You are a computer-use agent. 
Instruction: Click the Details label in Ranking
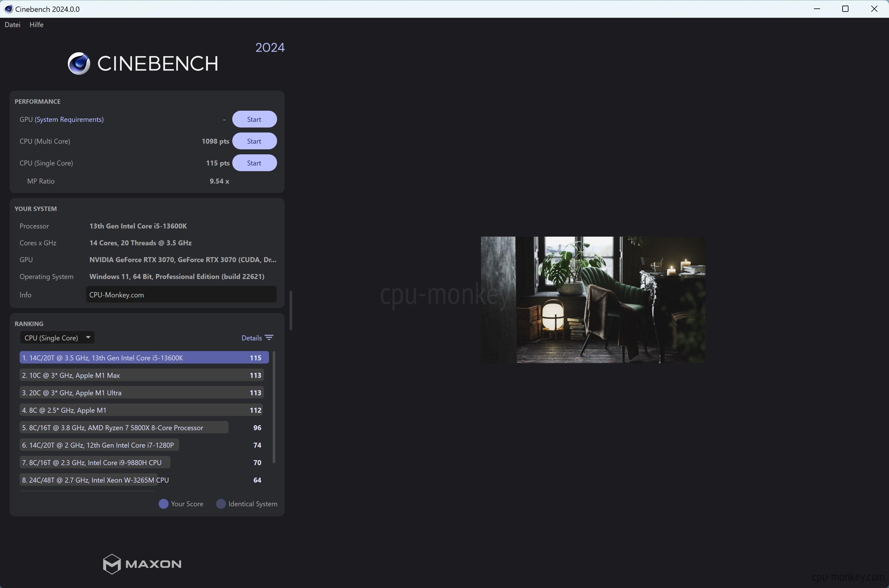(252, 338)
